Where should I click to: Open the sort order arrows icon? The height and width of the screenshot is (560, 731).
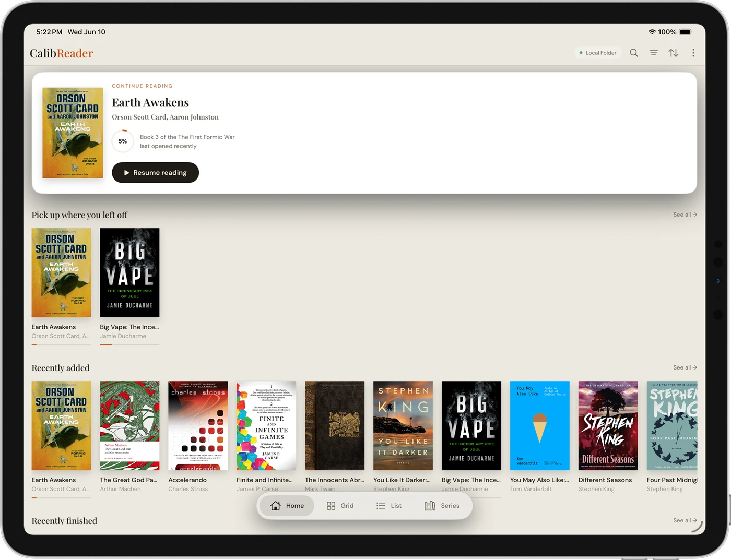pos(674,53)
